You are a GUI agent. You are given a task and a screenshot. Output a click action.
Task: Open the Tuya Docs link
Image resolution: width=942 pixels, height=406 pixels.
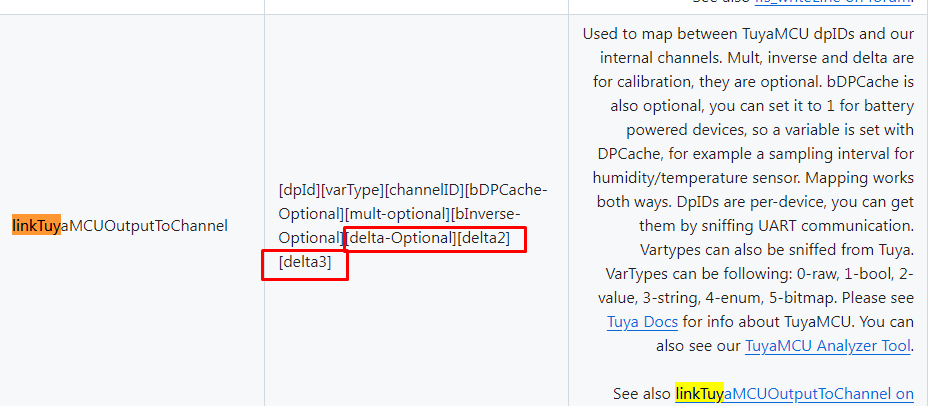642,322
